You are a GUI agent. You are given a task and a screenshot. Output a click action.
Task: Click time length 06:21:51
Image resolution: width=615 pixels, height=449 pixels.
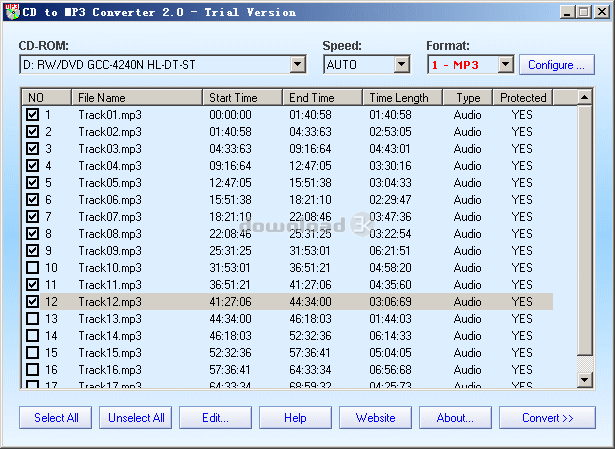(x=390, y=251)
